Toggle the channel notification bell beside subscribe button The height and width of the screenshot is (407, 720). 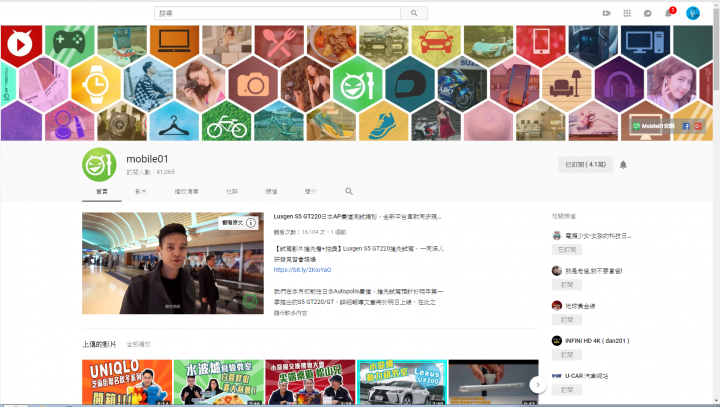[x=623, y=164]
